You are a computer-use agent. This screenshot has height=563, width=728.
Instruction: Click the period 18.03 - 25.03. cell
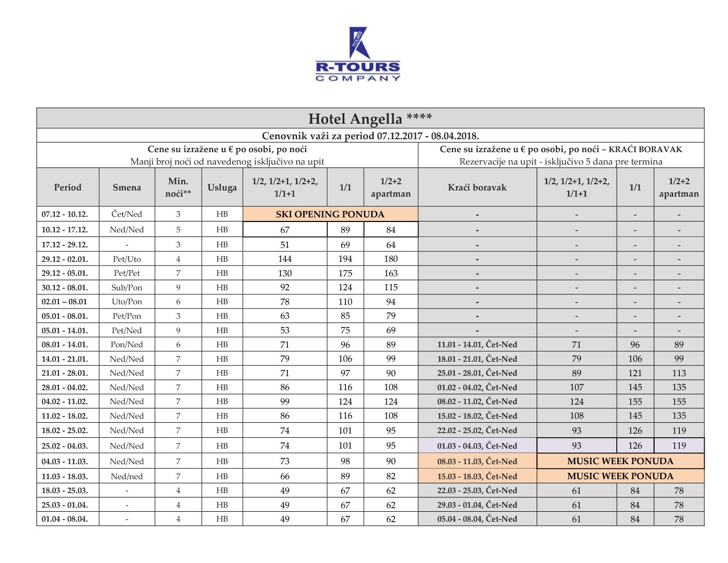pyautogui.click(x=68, y=491)
